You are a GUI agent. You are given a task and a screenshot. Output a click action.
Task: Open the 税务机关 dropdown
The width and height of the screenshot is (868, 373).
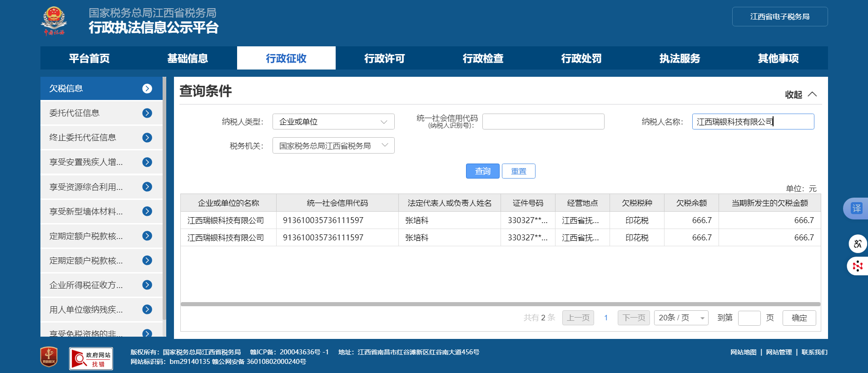coord(333,146)
